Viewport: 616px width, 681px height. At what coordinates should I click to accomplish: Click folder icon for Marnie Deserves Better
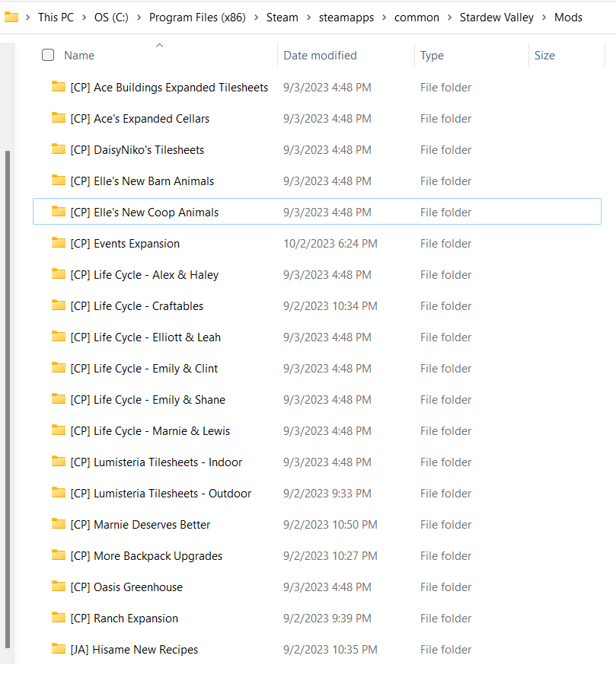(x=59, y=524)
